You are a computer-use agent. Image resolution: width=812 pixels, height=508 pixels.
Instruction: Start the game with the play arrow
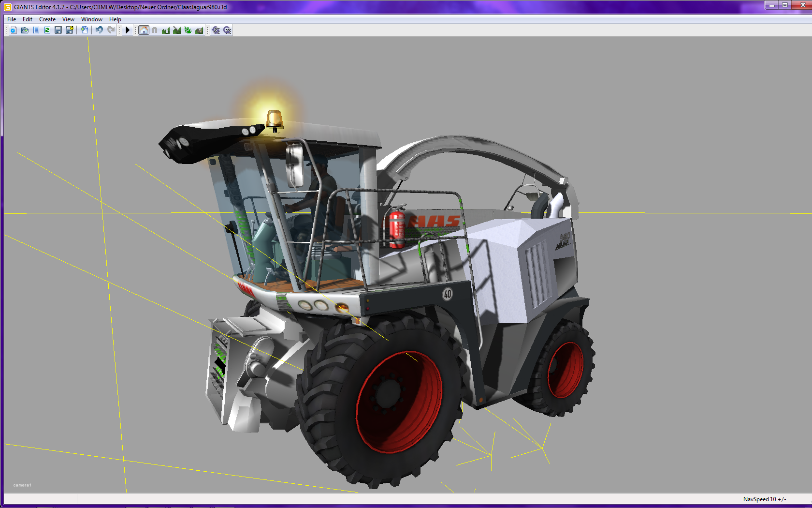(x=128, y=30)
